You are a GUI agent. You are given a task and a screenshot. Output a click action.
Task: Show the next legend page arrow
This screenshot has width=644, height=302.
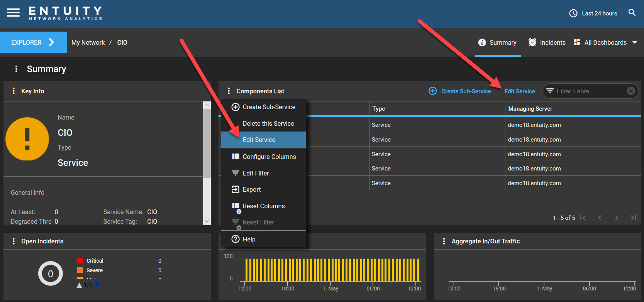97,285
